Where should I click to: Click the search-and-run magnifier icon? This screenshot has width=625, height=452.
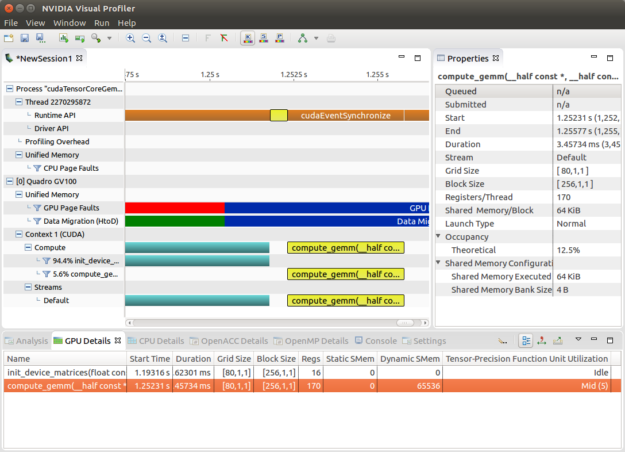[96, 38]
